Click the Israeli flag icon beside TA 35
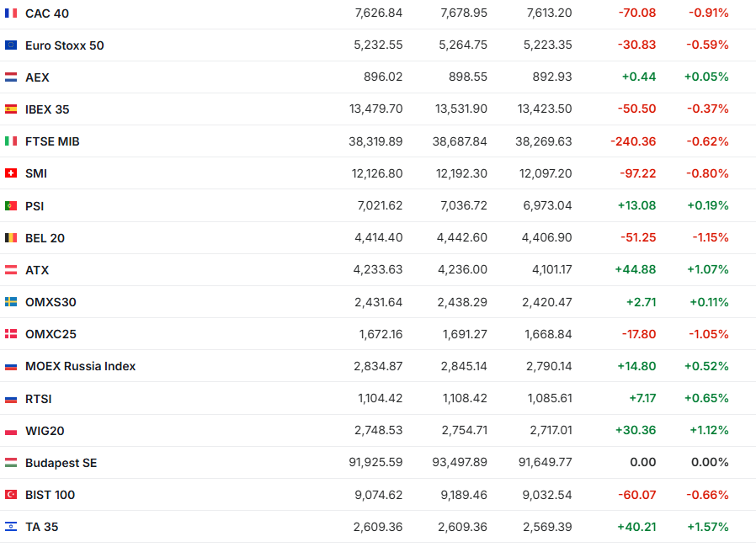The height and width of the screenshot is (547, 756). 11,527
